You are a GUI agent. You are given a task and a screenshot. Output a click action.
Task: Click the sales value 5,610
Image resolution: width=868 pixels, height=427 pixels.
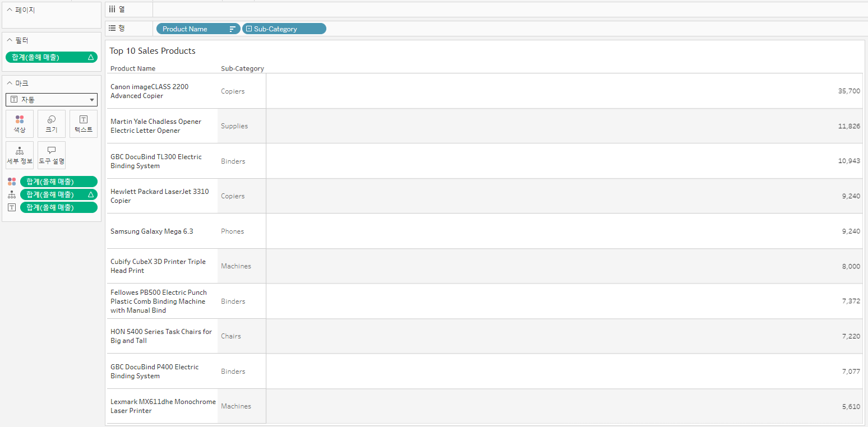851,406
